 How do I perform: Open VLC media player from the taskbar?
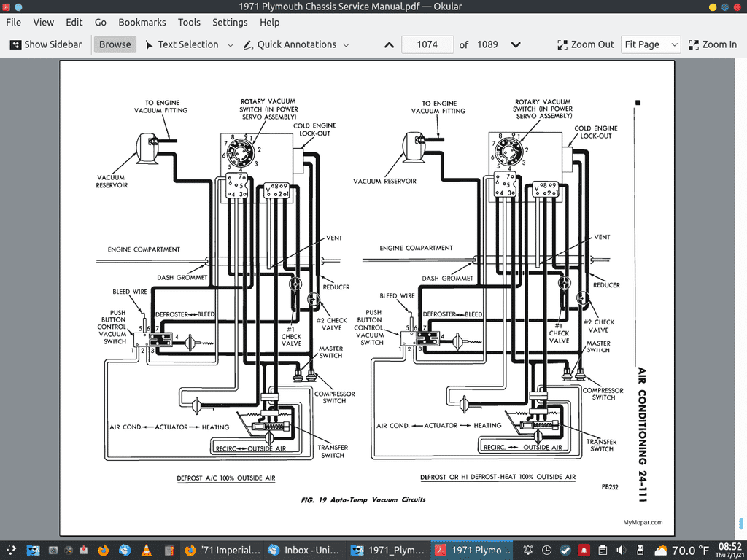tap(146, 550)
